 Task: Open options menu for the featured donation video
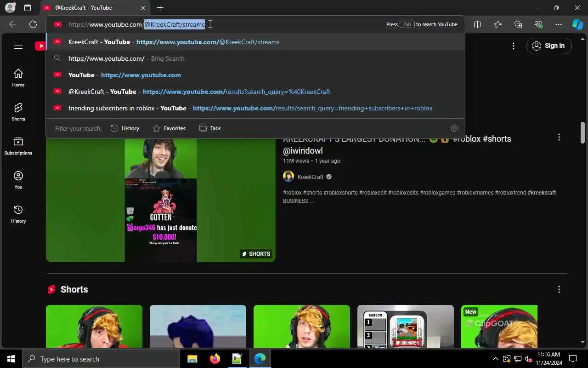pos(559,137)
